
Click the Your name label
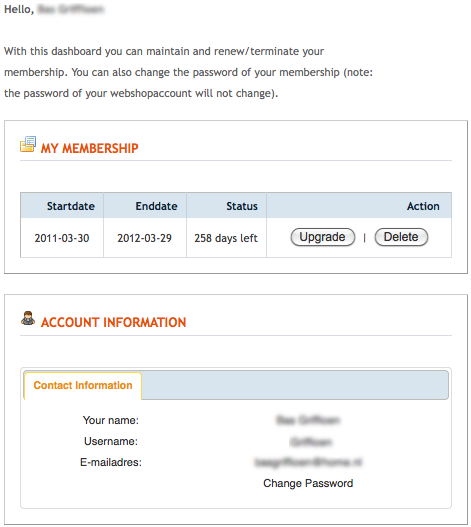tap(111, 420)
